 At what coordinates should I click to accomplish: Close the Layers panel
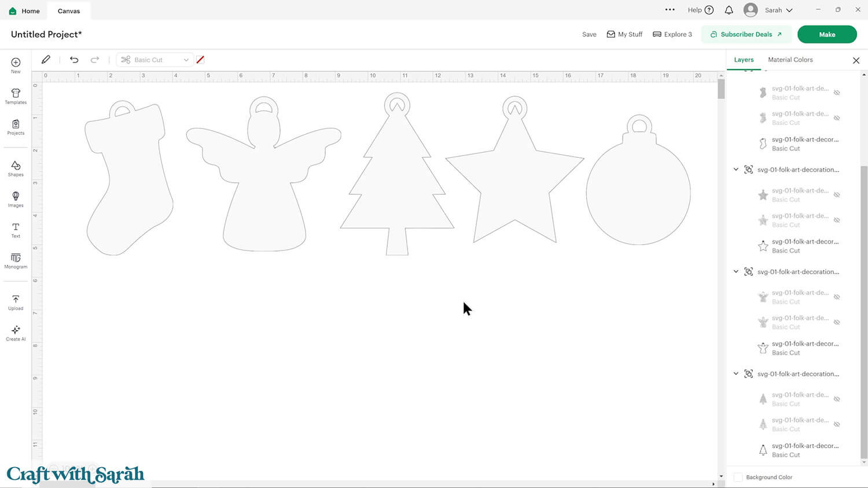coord(856,60)
